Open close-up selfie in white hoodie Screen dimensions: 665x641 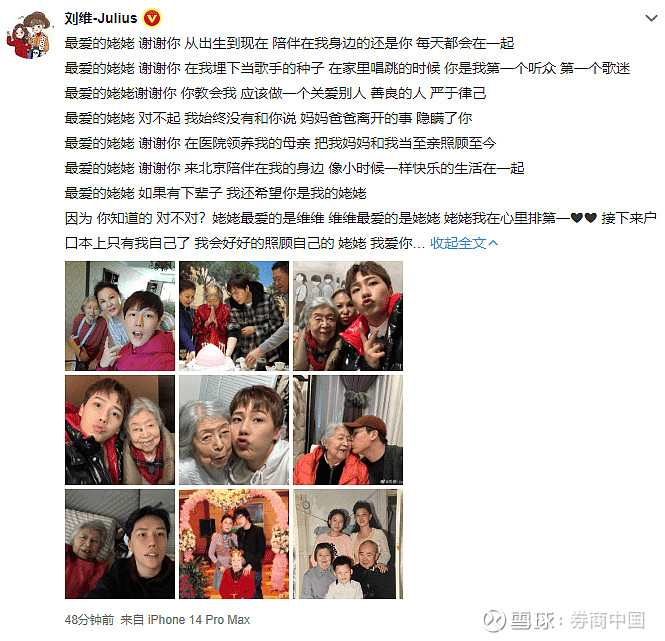point(234,430)
